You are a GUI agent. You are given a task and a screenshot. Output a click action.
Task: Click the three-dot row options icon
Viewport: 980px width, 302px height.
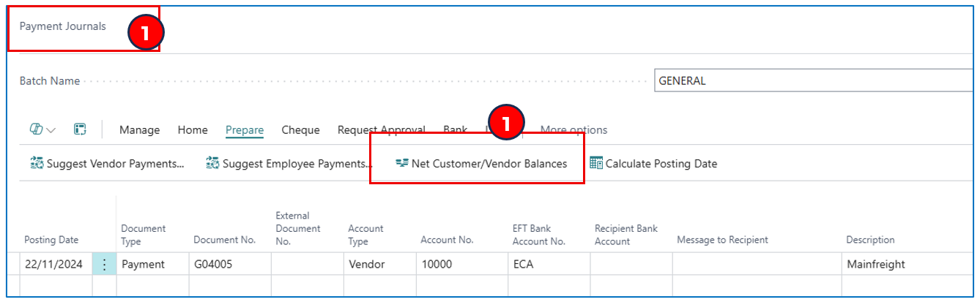click(x=104, y=264)
